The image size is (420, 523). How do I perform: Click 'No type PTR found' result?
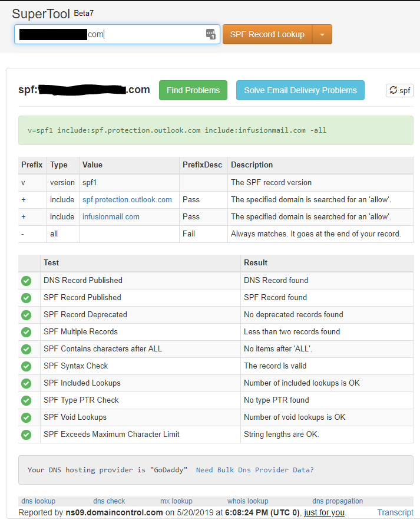(x=276, y=400)
